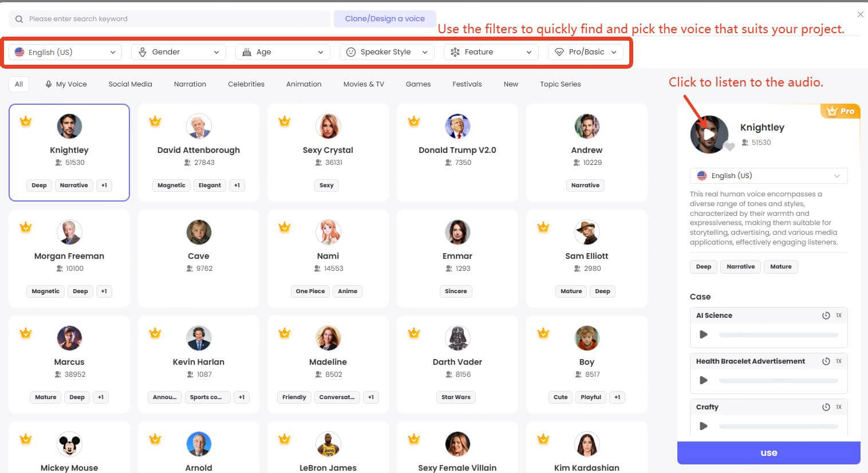Screen dimensions: 868x473
Task: Select My Voice with the microphone icon
Action: point(65,84)
